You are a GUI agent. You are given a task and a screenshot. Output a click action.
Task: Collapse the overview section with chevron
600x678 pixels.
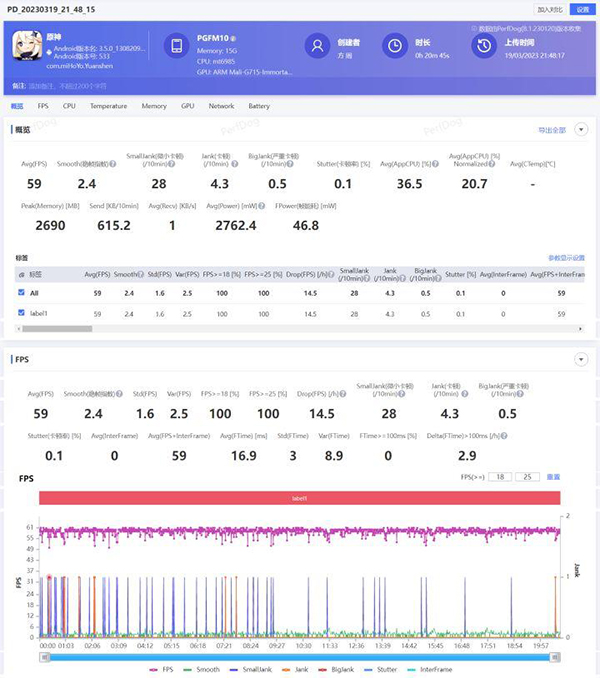(x=581, y=130)
